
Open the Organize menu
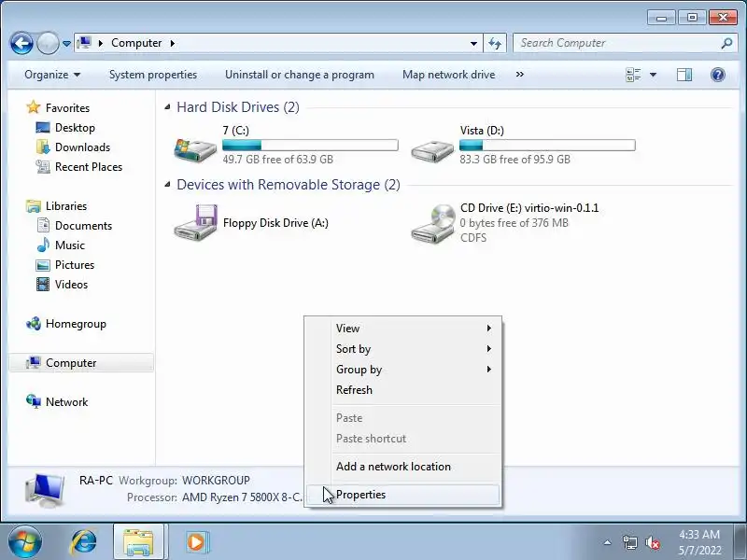click(x=52, y=75)
